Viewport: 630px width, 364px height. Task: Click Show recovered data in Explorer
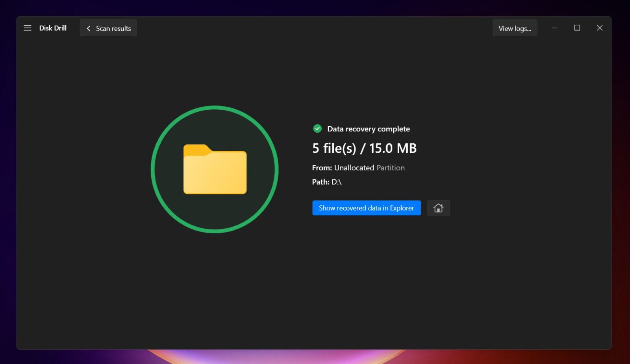click(x=366, y=208)
